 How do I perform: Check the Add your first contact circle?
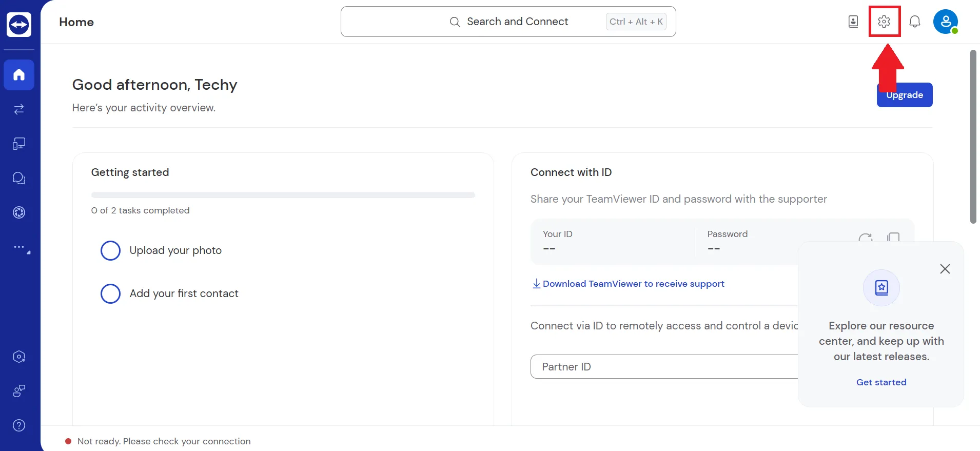pyautogui.click(x=110, y=293)
